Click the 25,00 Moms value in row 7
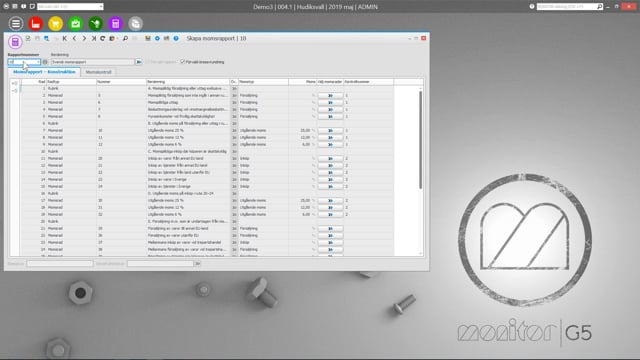The height and width of the screenshot is (360, 640). (x=305, y=131)
